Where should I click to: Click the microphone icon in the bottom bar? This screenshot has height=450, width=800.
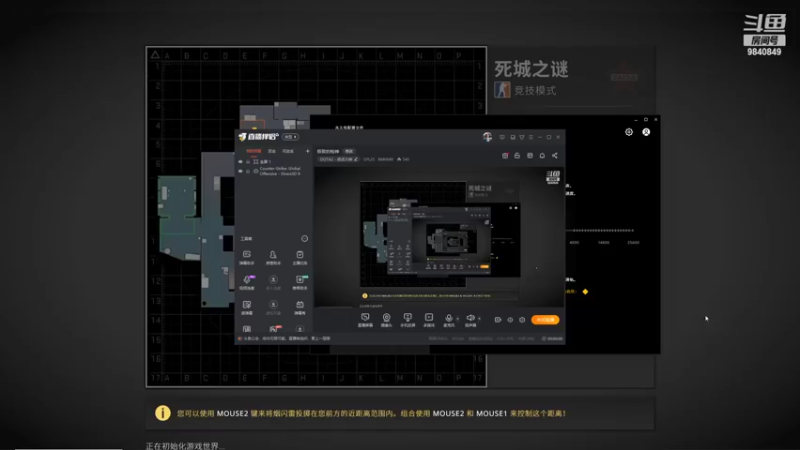coord(448,319)
